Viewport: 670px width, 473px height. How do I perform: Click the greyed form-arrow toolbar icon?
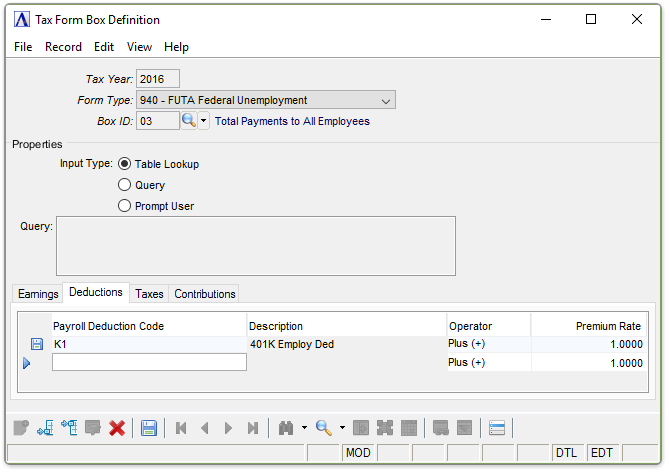tap(361, 428)
